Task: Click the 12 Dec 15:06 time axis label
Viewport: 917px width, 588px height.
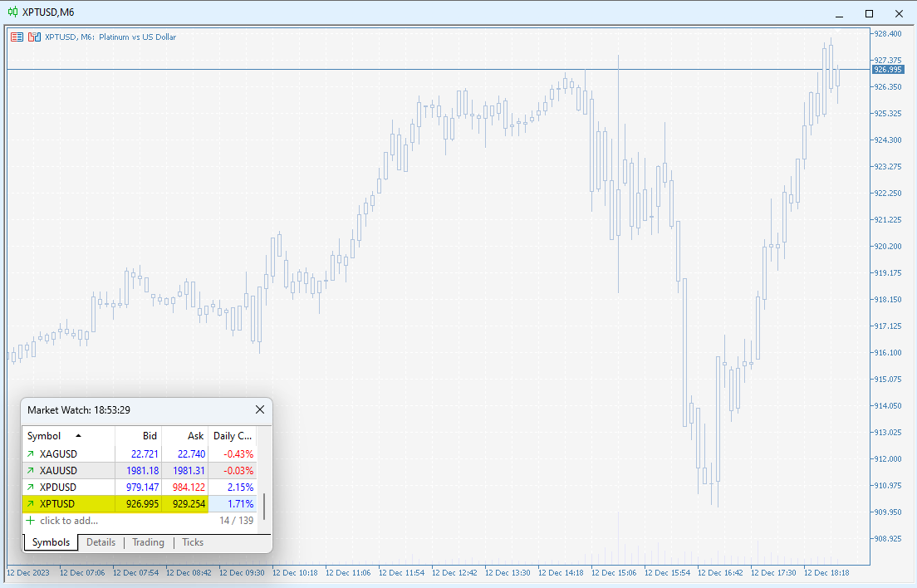Action: point(614,573)
